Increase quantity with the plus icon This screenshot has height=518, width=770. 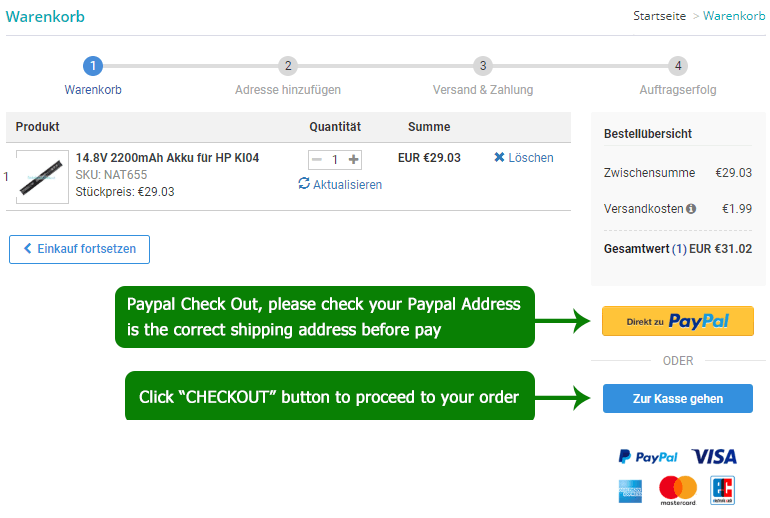[353, 159]
